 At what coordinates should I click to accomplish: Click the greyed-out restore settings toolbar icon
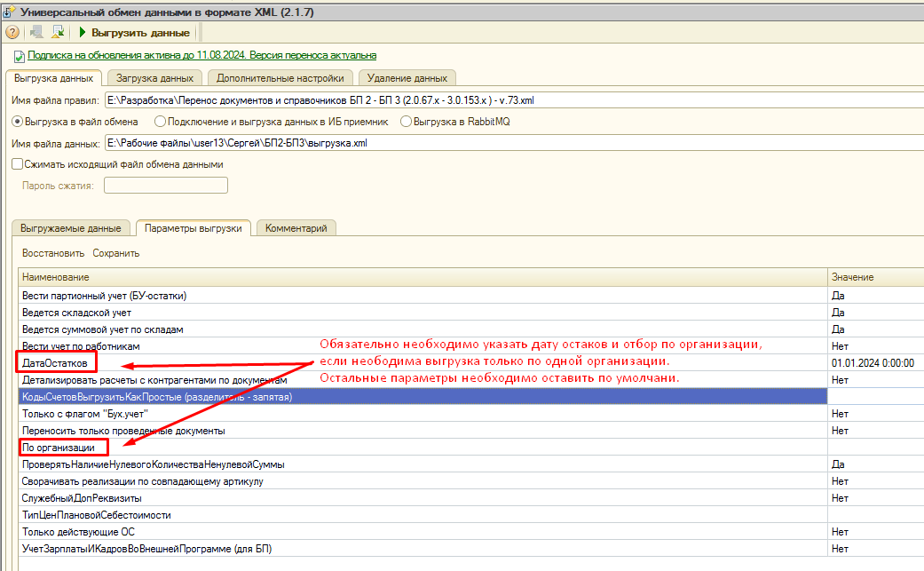(36, 32)
